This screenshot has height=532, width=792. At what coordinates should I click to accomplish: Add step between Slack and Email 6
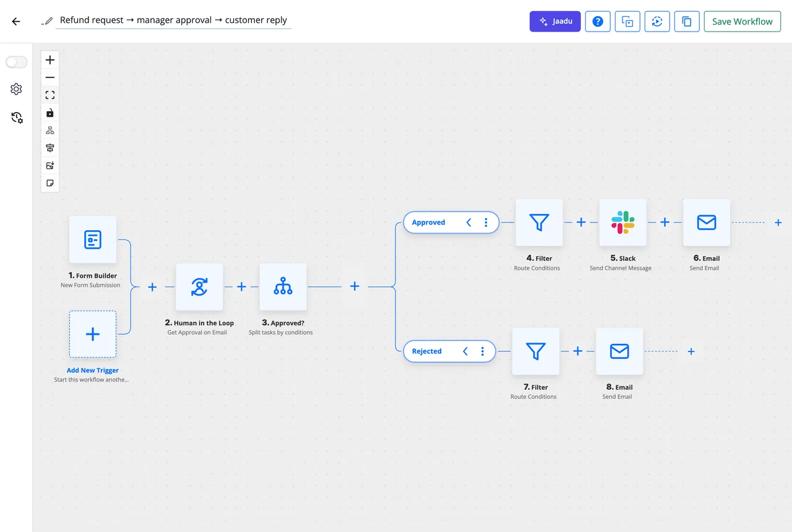(x=665, y=222)
